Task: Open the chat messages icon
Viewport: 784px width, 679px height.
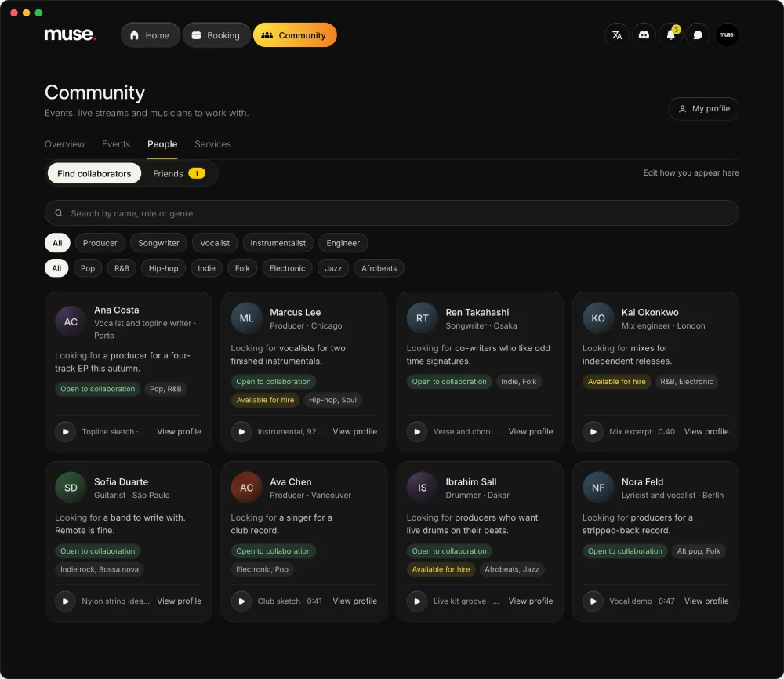Action: coord(698,35)
